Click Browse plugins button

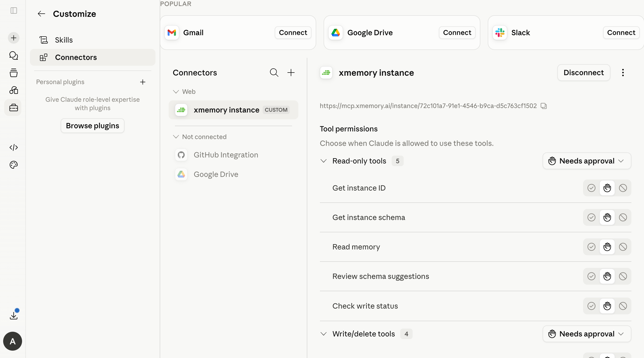(92, 126)
